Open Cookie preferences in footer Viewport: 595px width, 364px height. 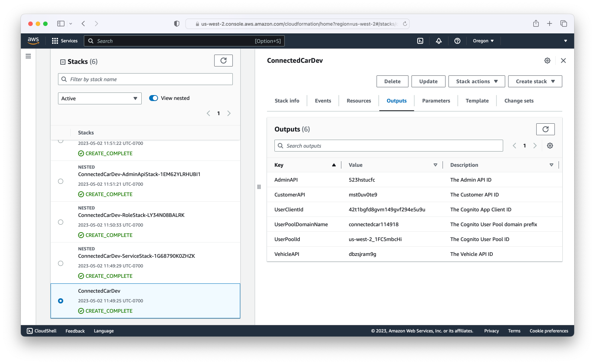click(549, 331)
